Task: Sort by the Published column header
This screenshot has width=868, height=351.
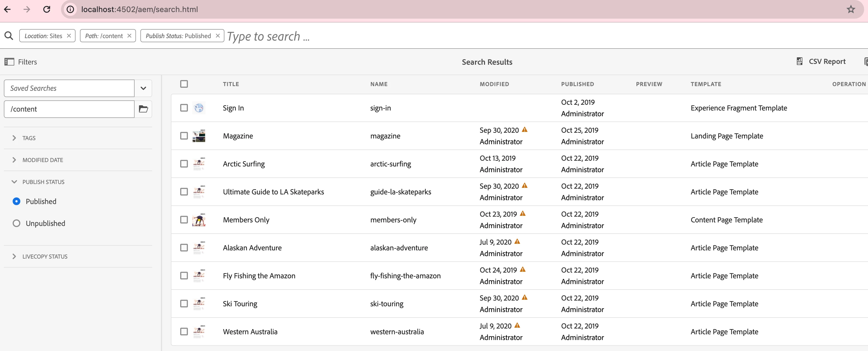Action: 577,84
